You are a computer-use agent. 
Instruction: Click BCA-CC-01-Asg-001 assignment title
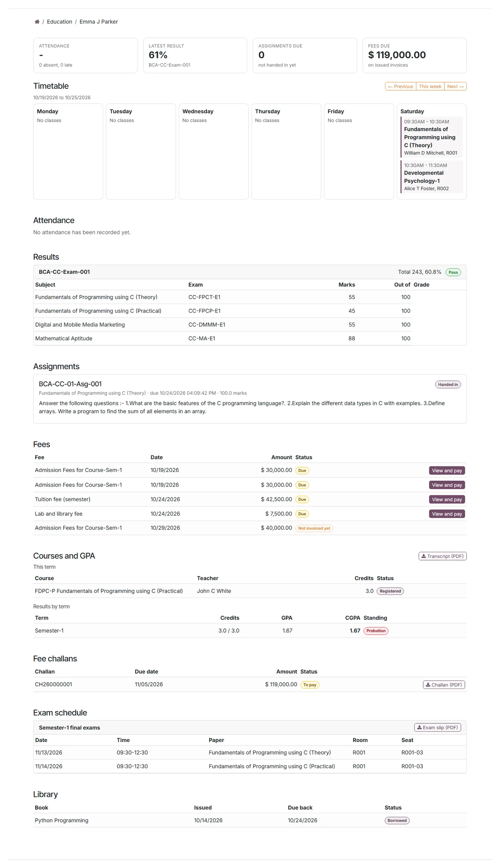(x=70, y=384)
